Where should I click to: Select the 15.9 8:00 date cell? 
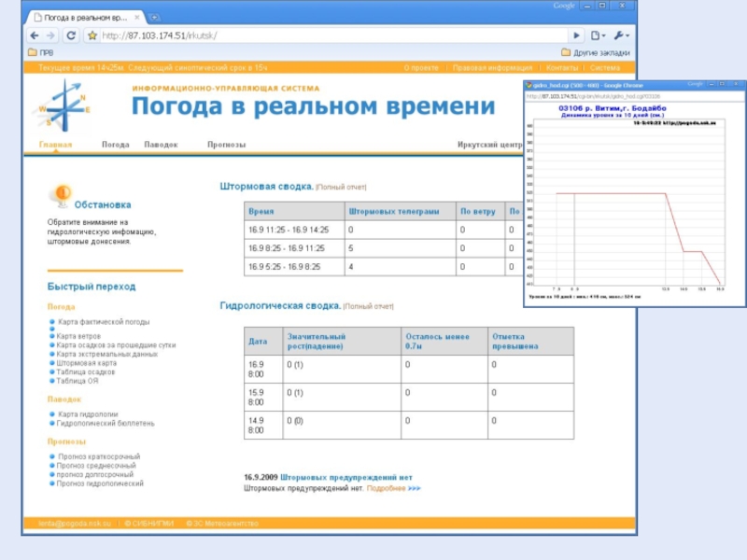[x=263, y=398]
